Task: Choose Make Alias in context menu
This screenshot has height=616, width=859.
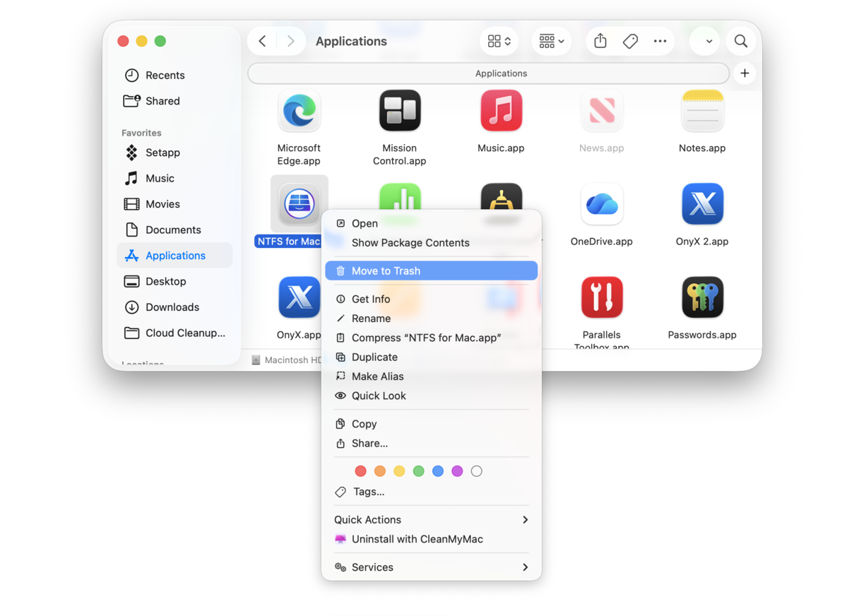Action: pos(432,377)
